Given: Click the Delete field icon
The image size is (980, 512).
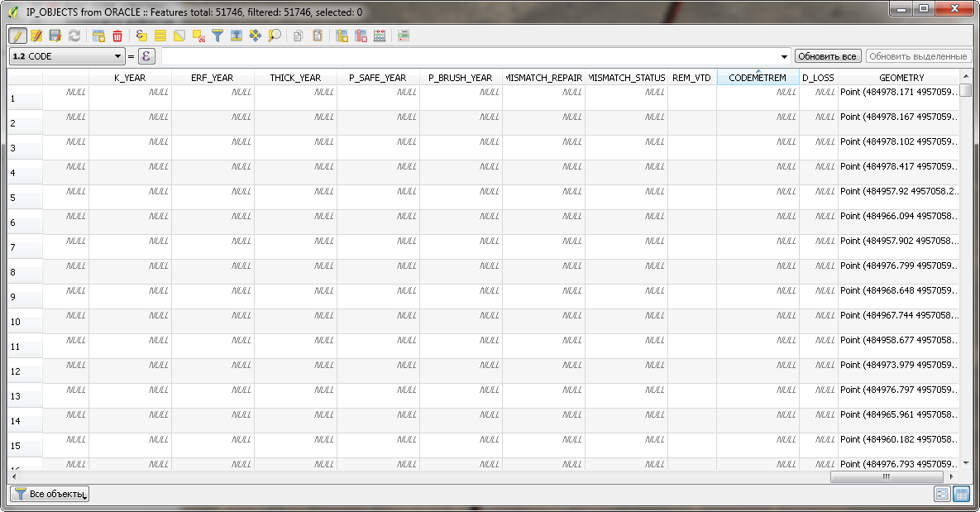Looking at the screenshot, I should coord(361,36).
